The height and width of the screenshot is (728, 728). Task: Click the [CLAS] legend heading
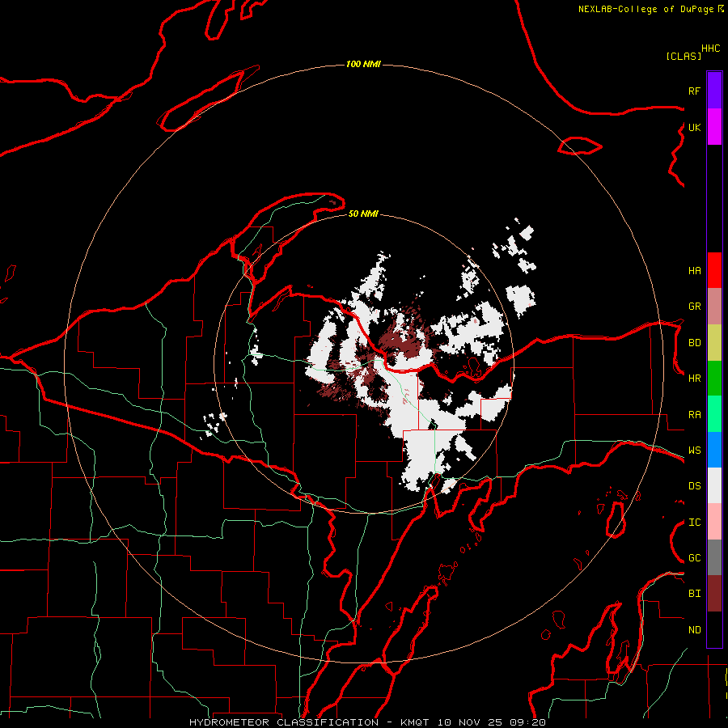click(684, 56)
